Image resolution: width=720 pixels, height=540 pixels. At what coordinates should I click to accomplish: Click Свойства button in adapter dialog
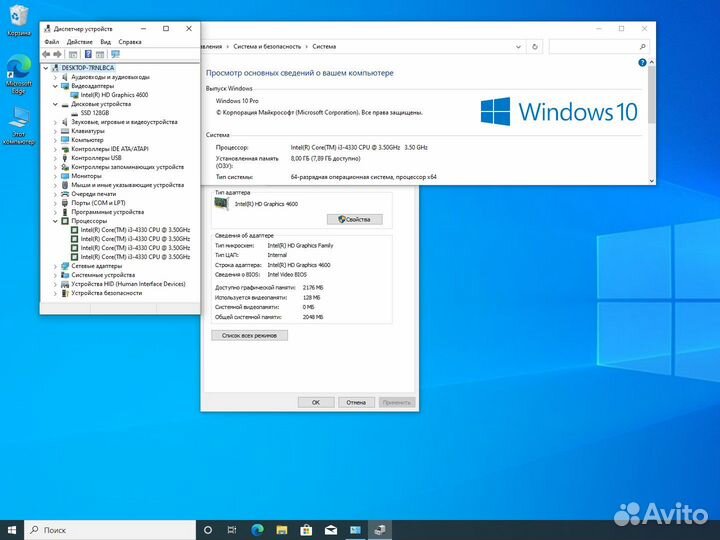coord(354,219)
